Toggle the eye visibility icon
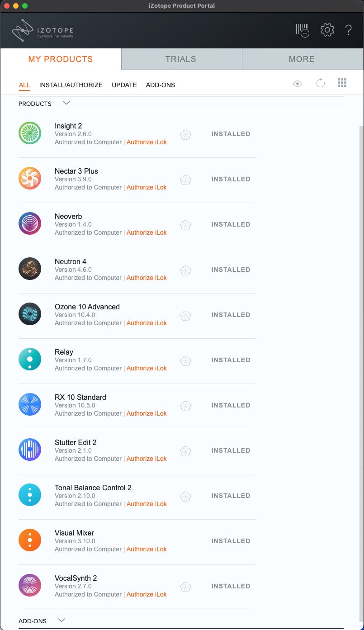This screenshot has width=364, height=630. point(297,83)
